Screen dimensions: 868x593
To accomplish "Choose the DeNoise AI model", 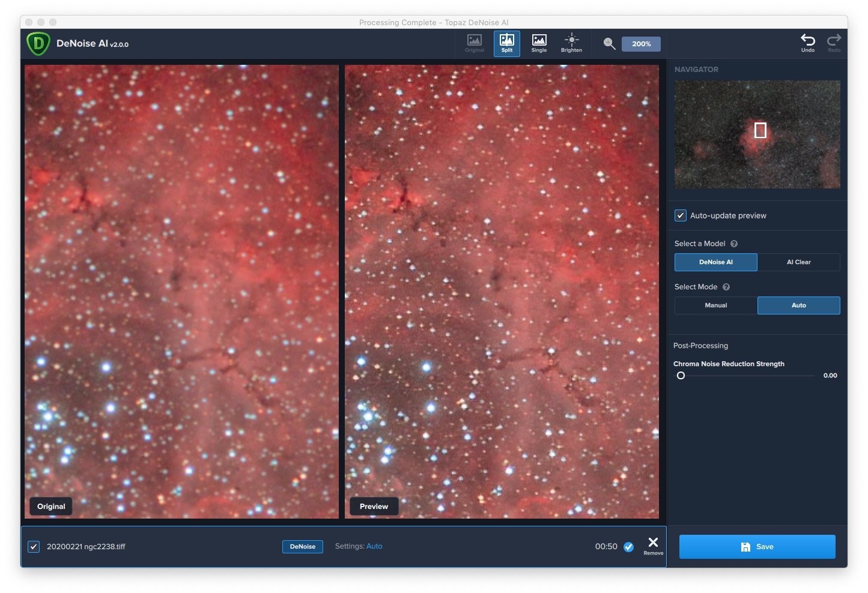I will [x=716, y=262].
